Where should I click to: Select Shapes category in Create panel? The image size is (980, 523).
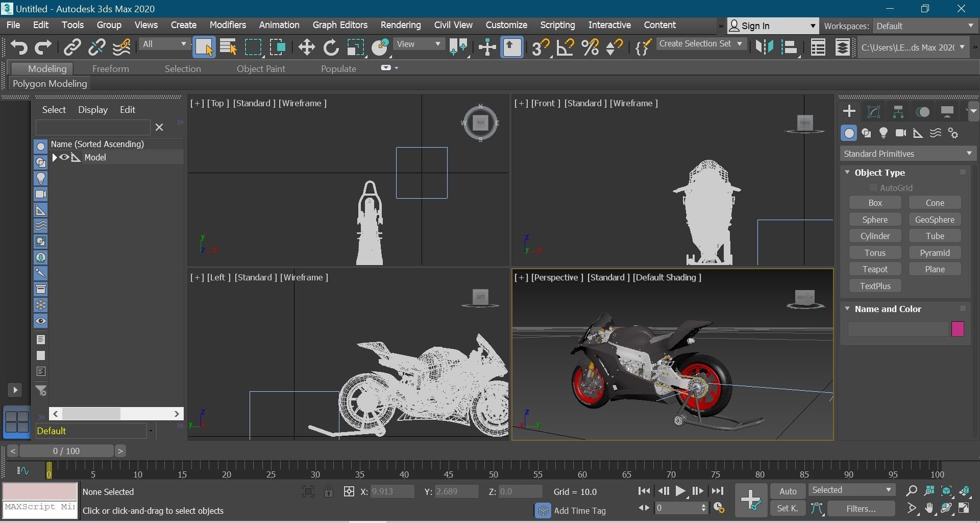(x=866, y=133)
